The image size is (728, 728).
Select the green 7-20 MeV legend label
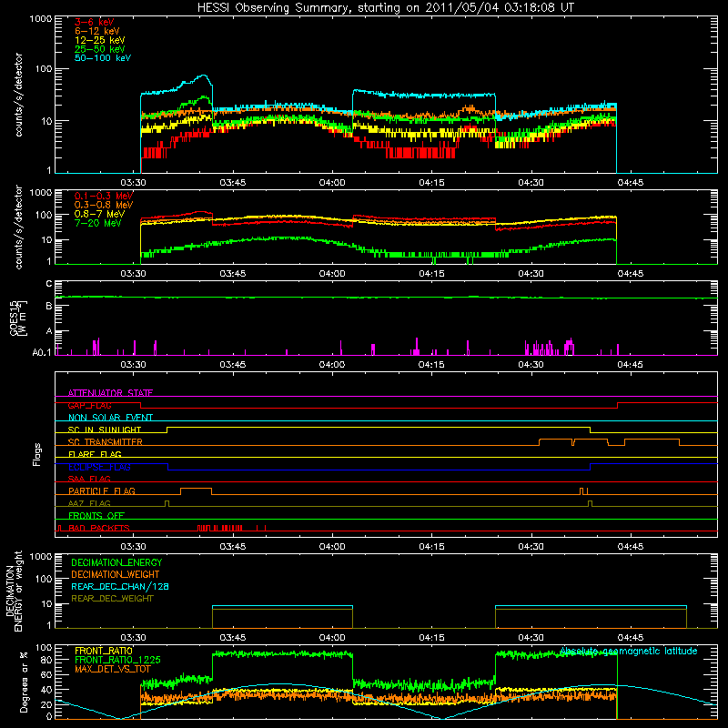pyautogui.click(x=98, y=223)
